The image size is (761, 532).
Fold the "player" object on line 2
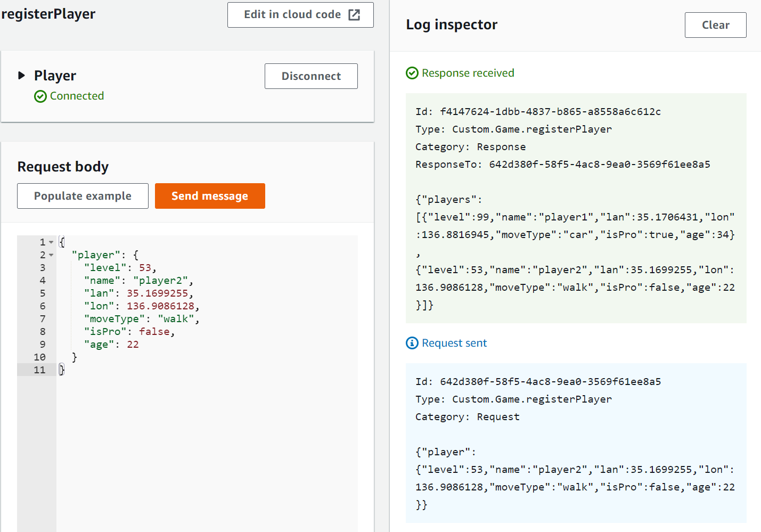tap(51, 255)
